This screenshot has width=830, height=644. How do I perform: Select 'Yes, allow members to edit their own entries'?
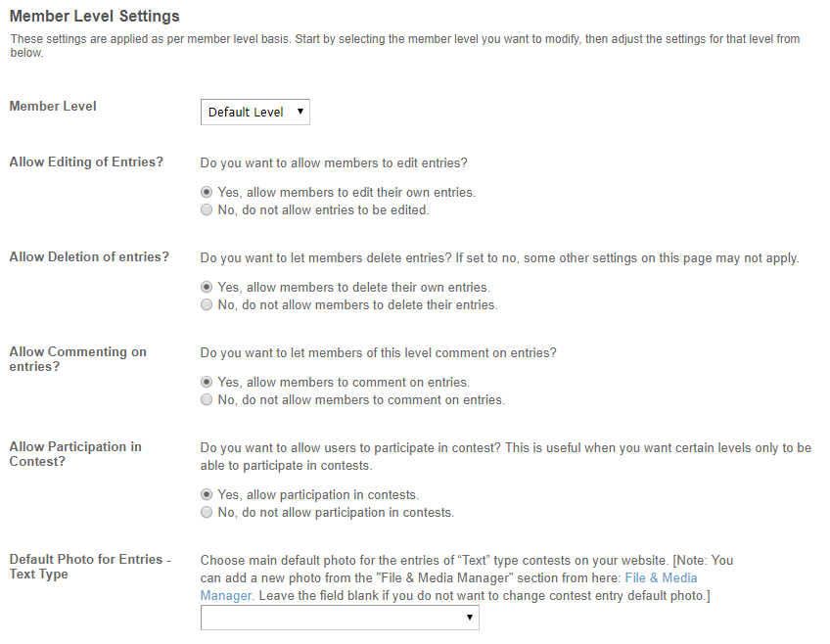tap(207, 193)
